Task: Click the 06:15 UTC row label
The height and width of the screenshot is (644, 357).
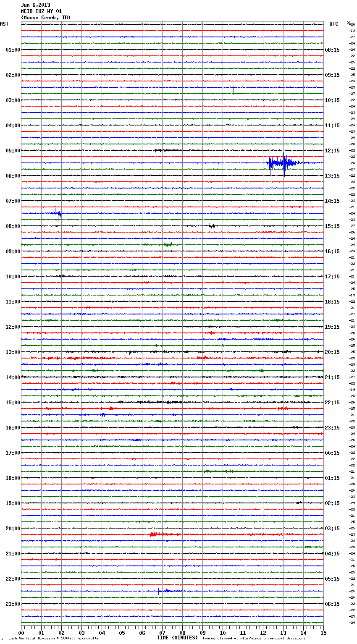Action: [332, 604]
